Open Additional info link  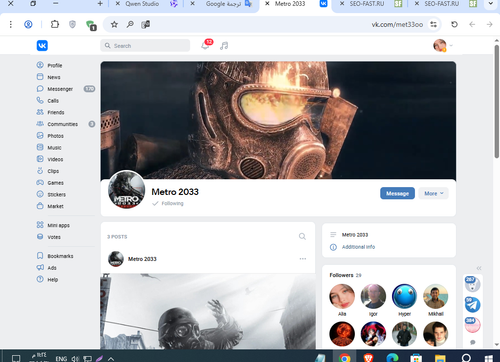(x=358, y=247)
